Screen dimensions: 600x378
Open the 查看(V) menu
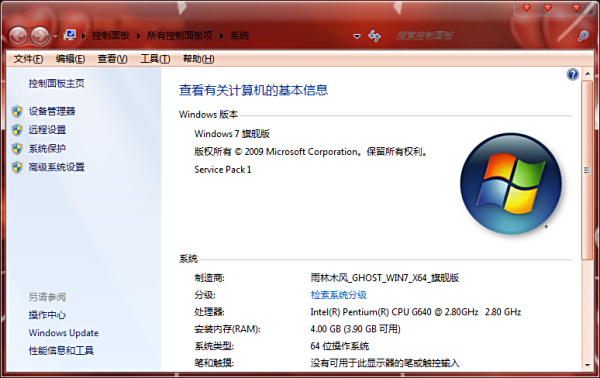112,59
